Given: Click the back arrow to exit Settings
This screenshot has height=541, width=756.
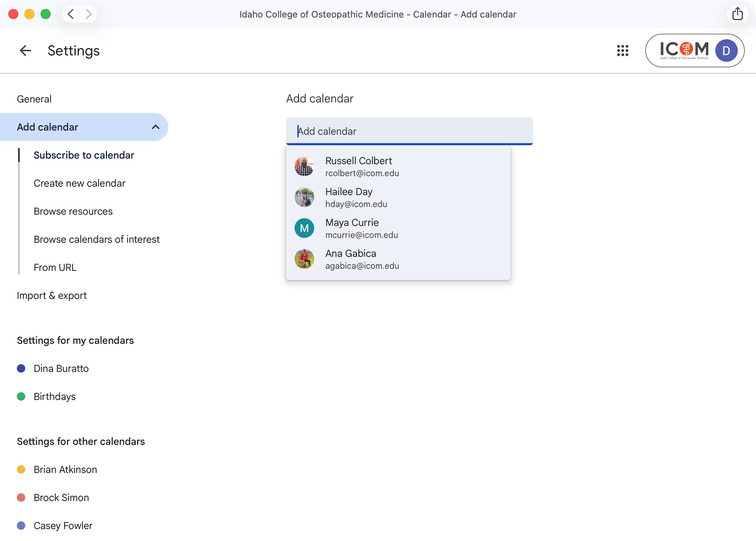Looking at the screenshot, I should click(x=25, y=51).
